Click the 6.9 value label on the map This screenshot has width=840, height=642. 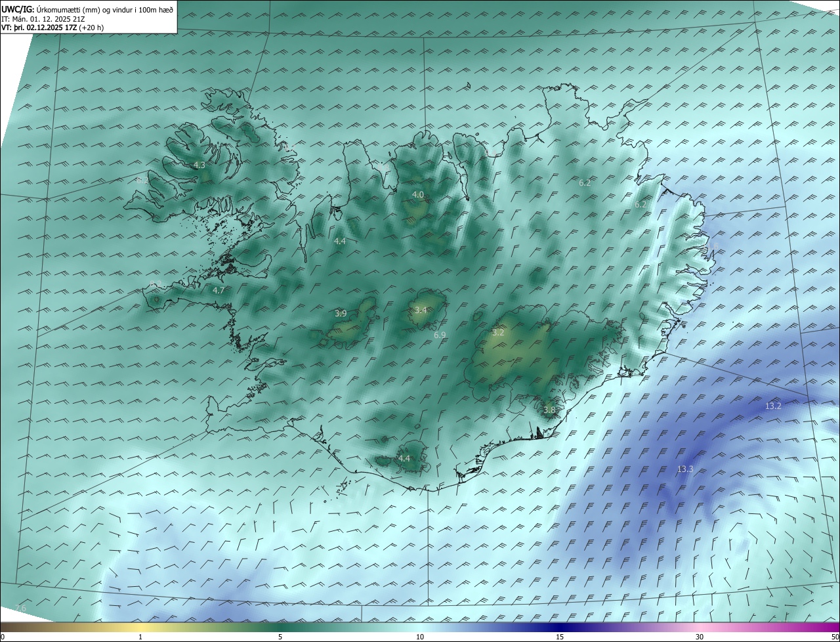(x=440, y=335)
